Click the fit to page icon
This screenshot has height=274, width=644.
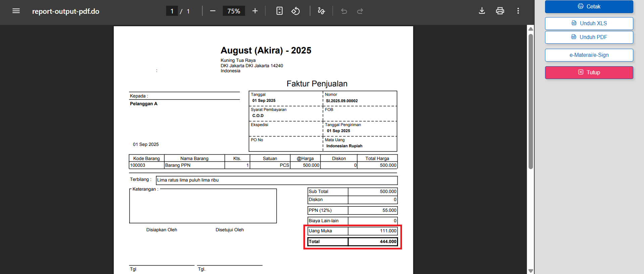click(x=279, y=11)
